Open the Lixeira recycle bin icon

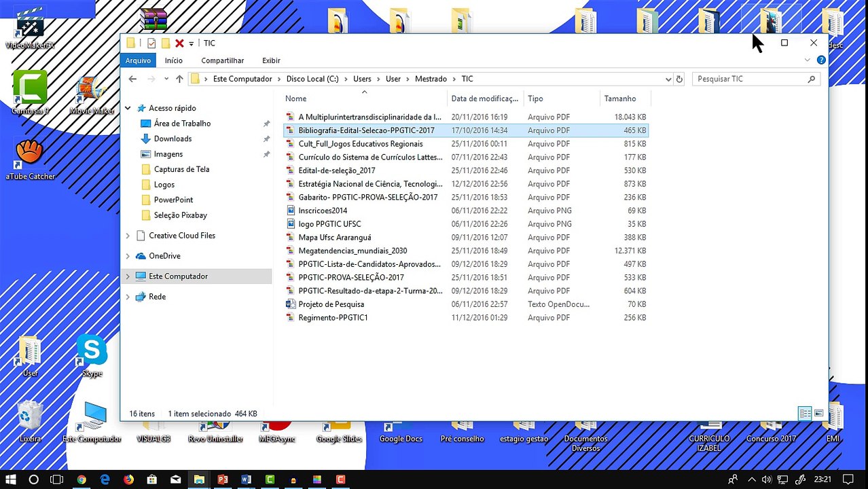30,421
